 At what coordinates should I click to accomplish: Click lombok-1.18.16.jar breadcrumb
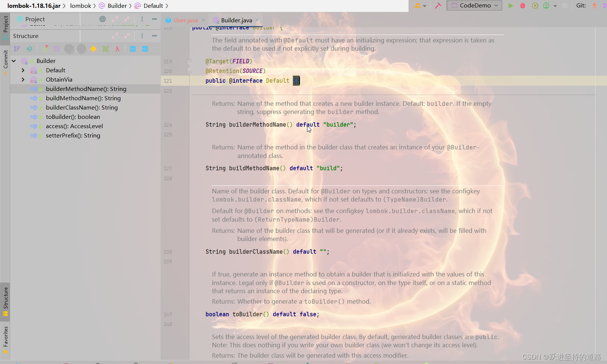tap(34, 6)
